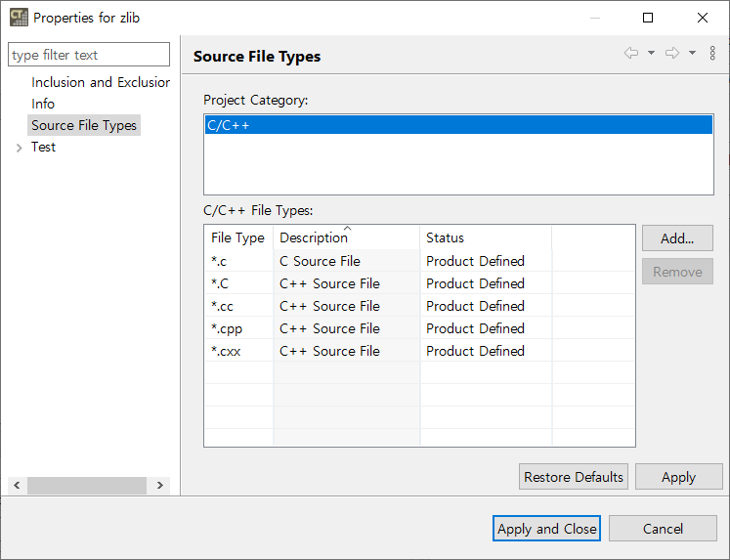Select Inclusion and Exclusion page
Viewport: 730px width, 560px height.
point(100,82)
